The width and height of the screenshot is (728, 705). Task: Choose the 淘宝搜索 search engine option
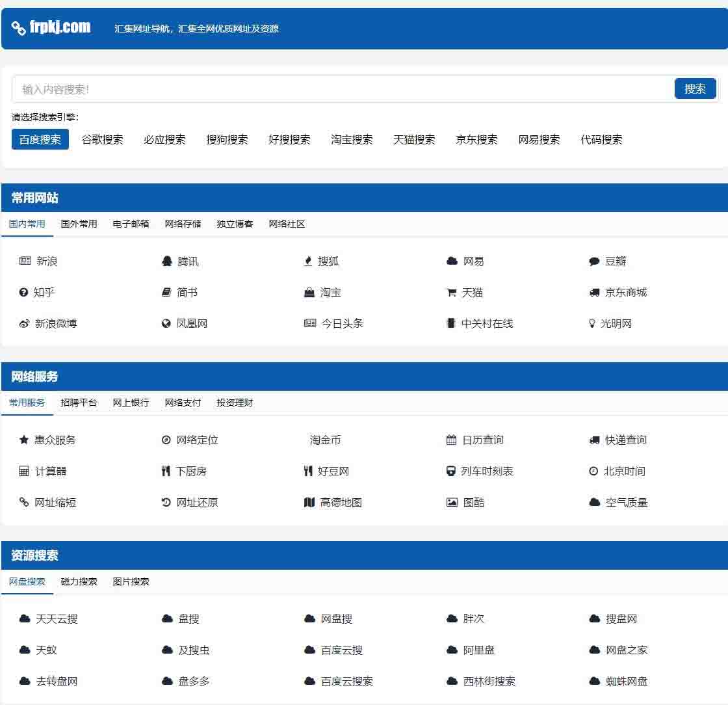pos(352,139)
